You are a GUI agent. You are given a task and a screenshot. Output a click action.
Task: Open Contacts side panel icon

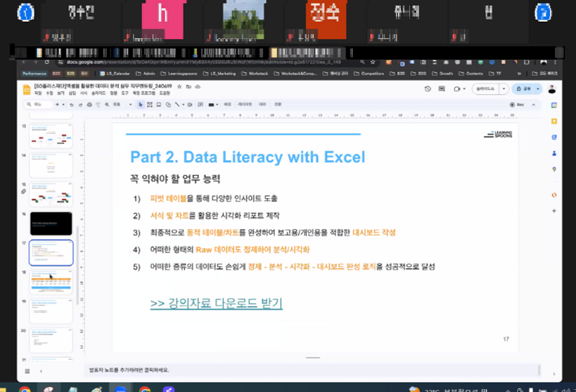point(554,153)
